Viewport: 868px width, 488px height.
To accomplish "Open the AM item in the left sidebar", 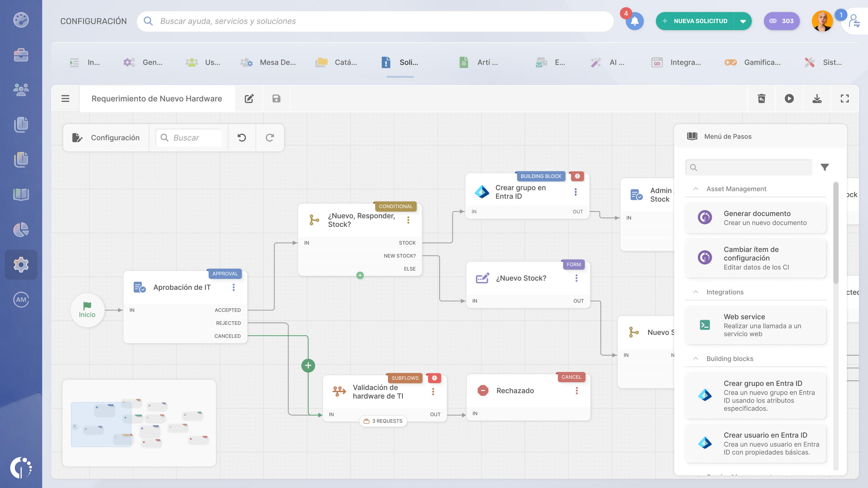I will [x=21, y=300].
